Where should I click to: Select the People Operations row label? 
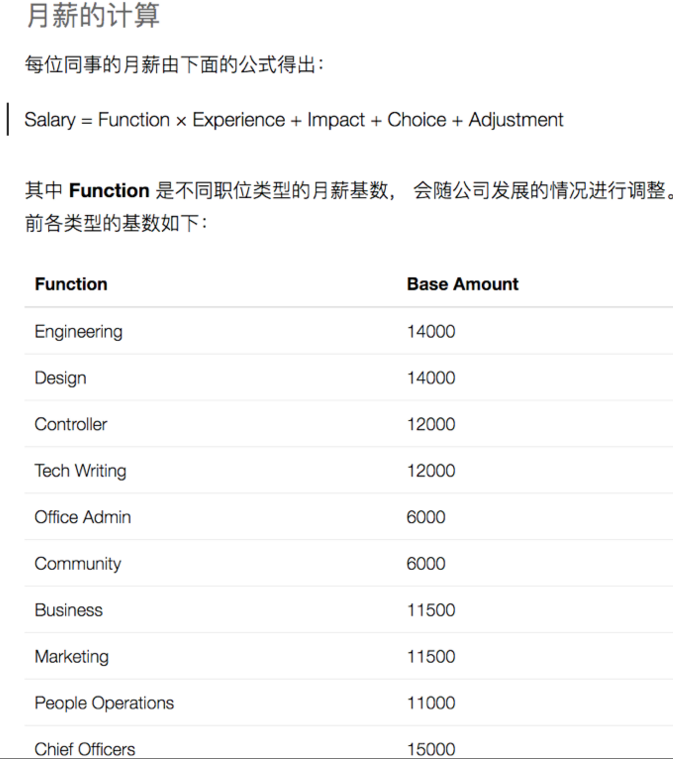pos(104,704)
